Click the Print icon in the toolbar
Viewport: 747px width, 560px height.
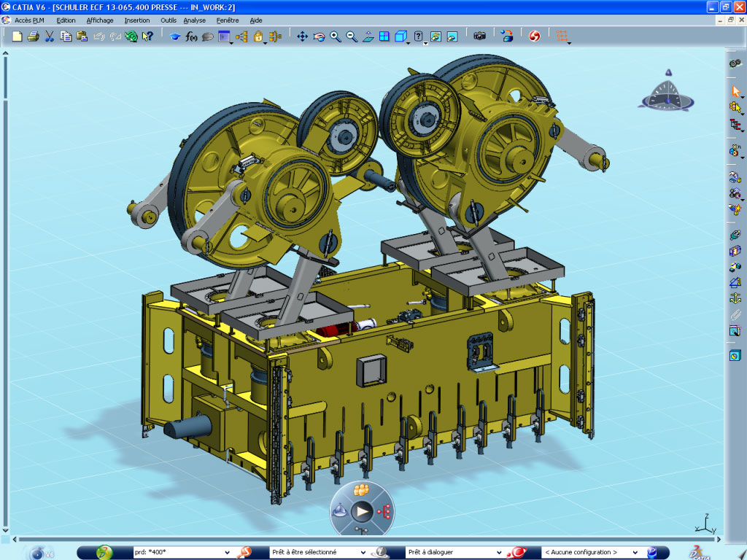[x=33, y=36]
